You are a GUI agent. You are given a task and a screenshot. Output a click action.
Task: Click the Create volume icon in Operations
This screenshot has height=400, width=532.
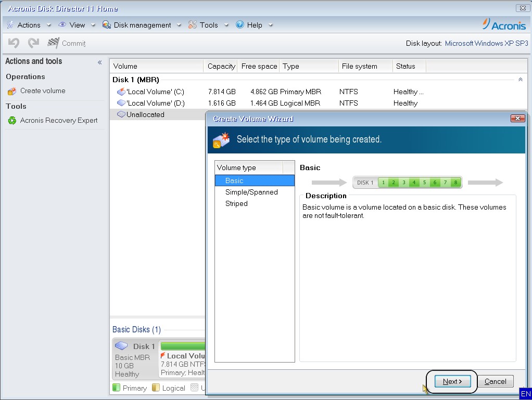tap(12, 91)
